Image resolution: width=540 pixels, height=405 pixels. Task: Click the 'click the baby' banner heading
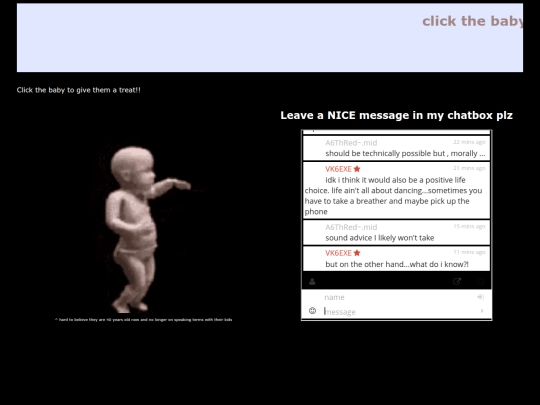click(x=472, y=21)
